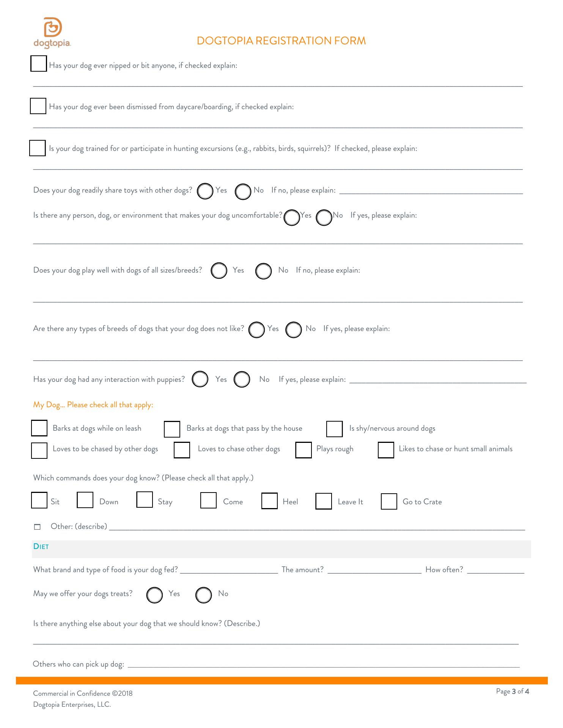Screen dimensions: 563x728
Task: Check the Plays rough option
Action: 304,450
